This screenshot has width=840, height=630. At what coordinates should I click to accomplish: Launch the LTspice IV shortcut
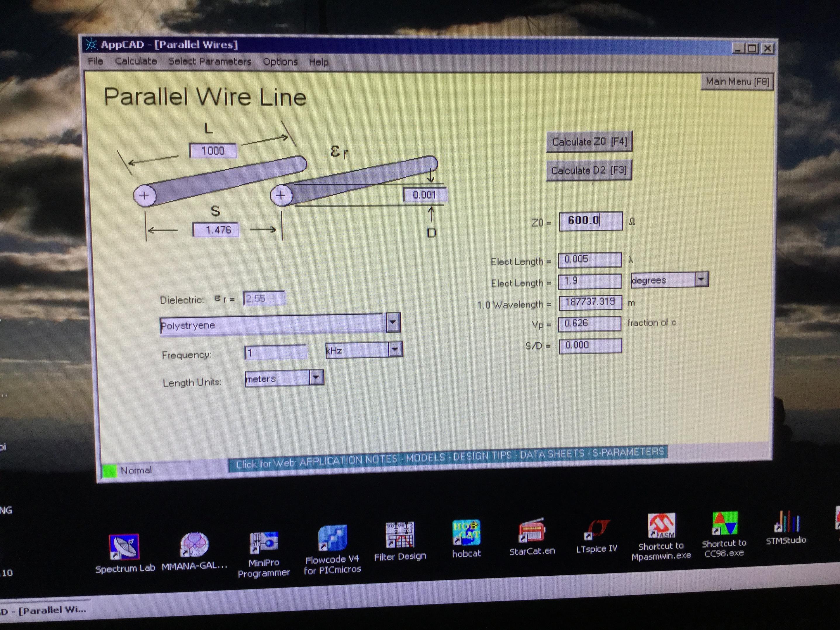click(597, 536)
